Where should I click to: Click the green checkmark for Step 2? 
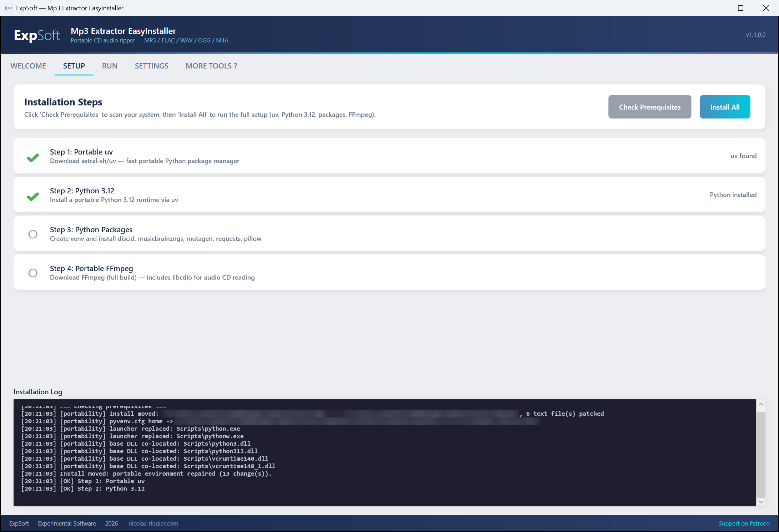point(33,196)
